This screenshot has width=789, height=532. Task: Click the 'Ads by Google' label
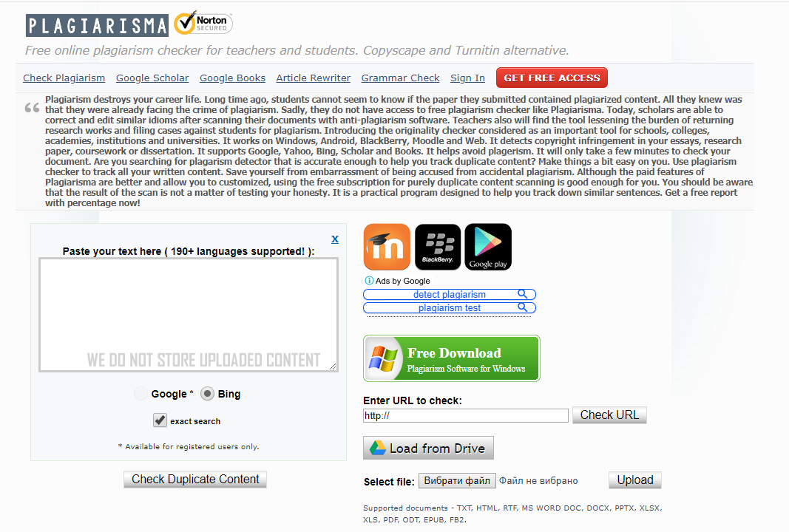(402, 281)
